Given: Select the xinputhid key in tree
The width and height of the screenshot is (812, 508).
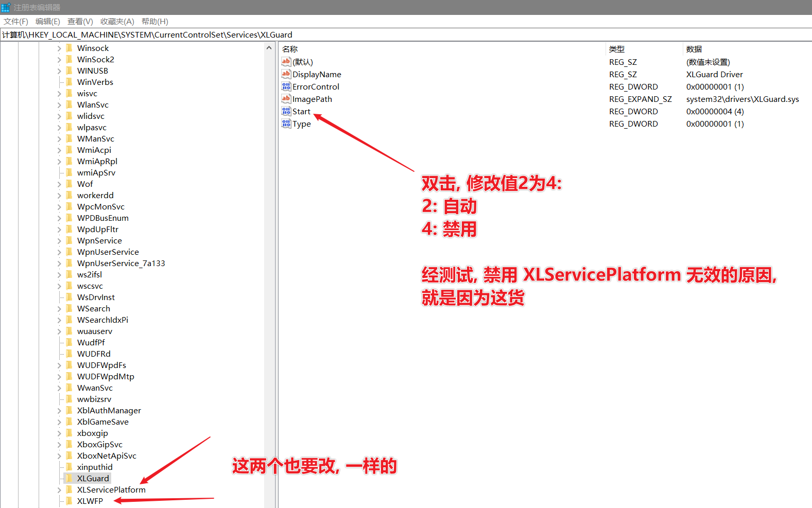Looking at the screenshot, I should (x=95, y=467).
